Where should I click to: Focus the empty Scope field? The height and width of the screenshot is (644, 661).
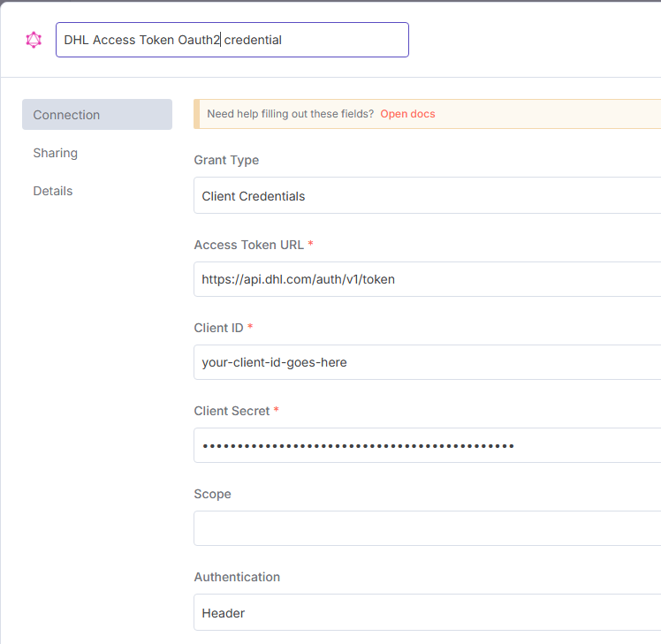pos(427,528)
